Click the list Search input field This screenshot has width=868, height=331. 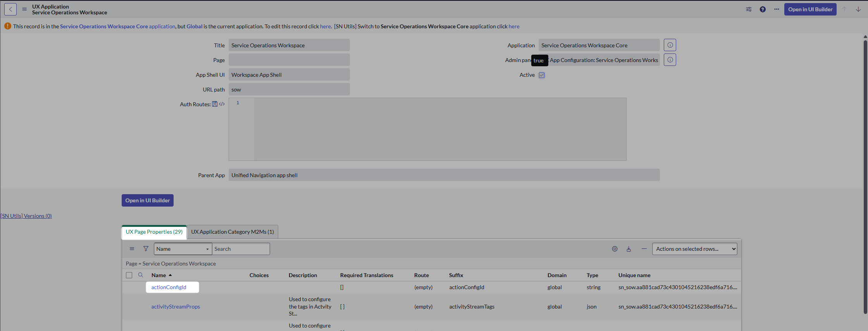(241, 249)
